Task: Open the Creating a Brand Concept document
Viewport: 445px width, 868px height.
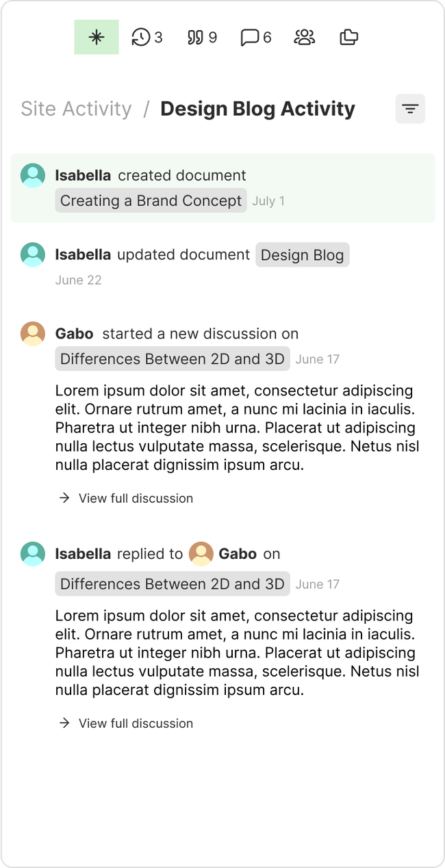Action: coord(151,200)
